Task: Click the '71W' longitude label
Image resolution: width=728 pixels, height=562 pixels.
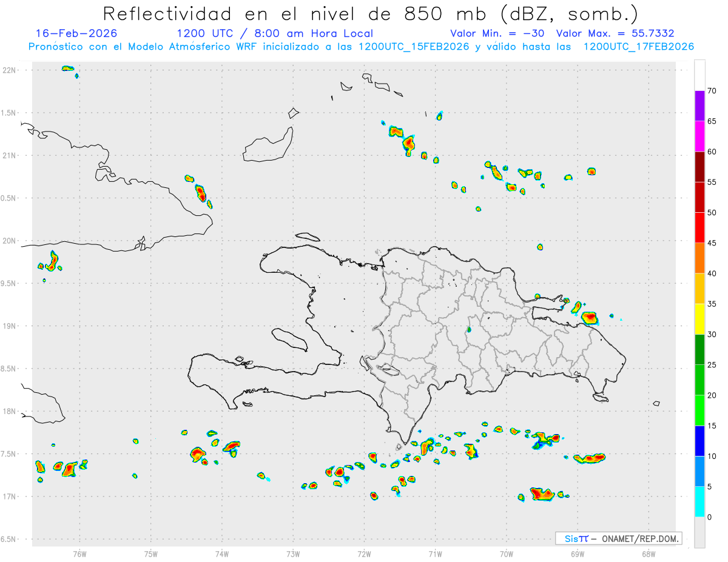Action: 435,553
